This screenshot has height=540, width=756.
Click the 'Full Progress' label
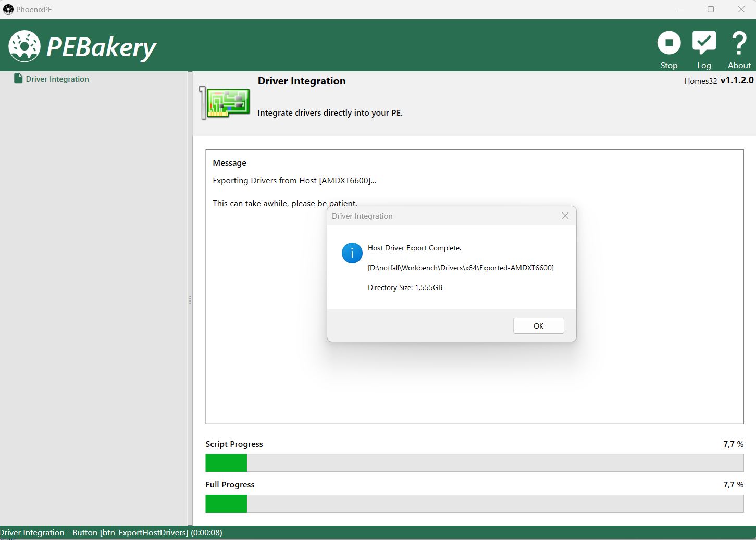click(x=230, y=485)
